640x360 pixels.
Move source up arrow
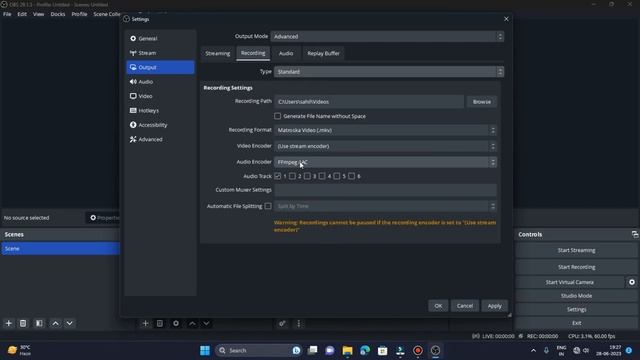point(192,323)
